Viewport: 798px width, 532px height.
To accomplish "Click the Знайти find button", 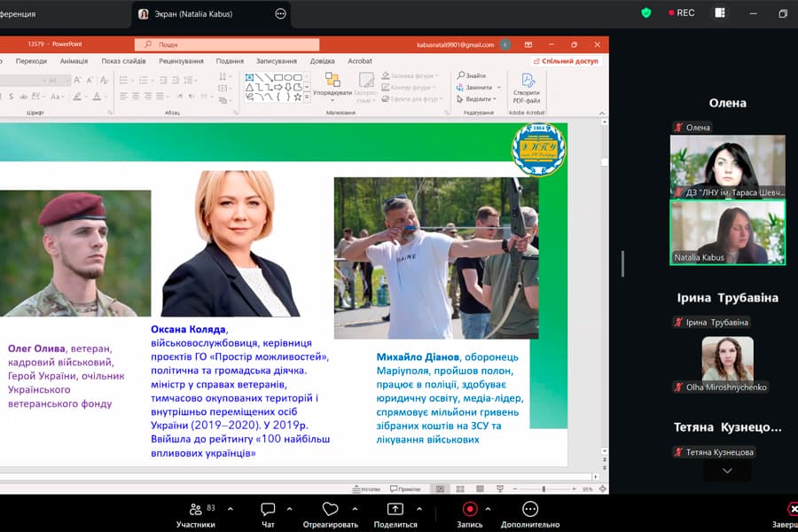I will pyautogui.click(x=471, y=76).
